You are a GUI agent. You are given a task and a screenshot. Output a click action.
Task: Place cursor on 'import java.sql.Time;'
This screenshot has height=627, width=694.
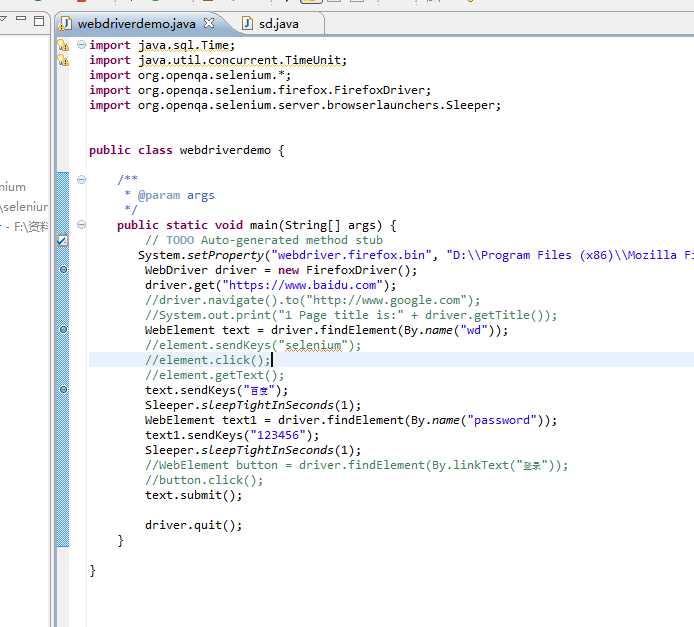coord(162,45)
